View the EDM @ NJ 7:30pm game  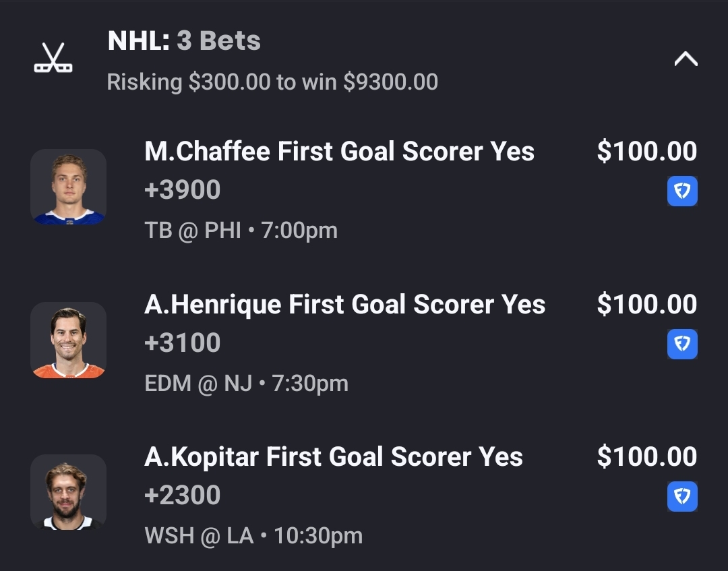(x=246, y=384)
